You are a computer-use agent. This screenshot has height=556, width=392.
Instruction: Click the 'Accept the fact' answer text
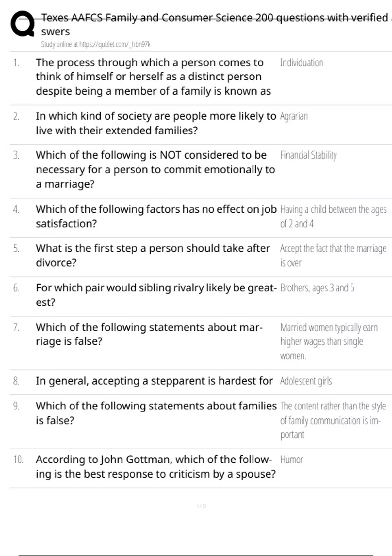(x=333, y=255)
